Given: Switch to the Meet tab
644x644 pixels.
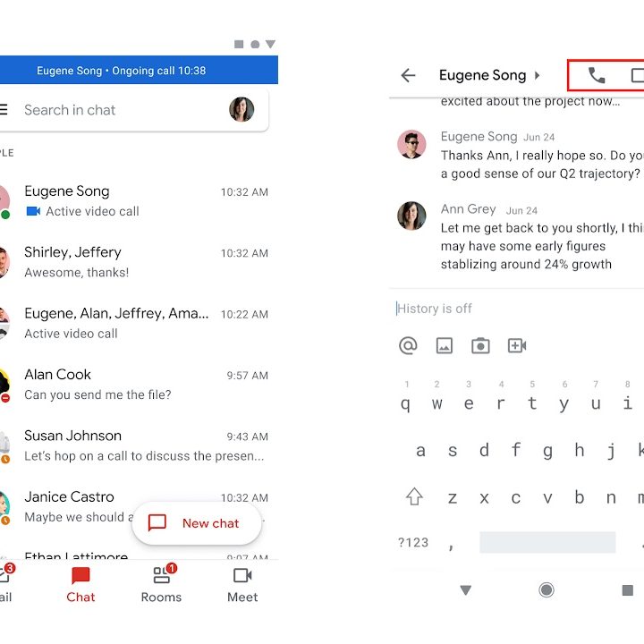Looking at the screenshot, I should coord(242,585).
